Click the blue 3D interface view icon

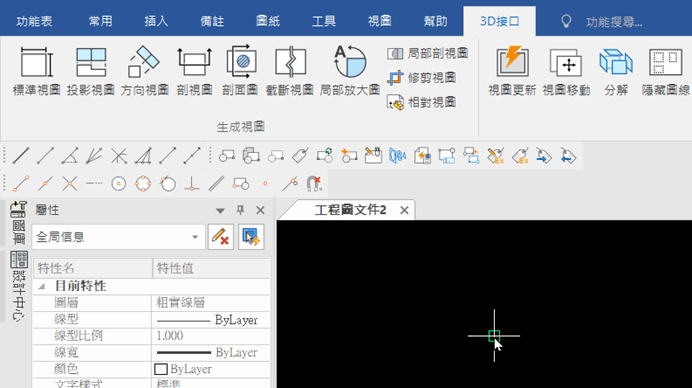pyautogui.click(x=398, y=156)
